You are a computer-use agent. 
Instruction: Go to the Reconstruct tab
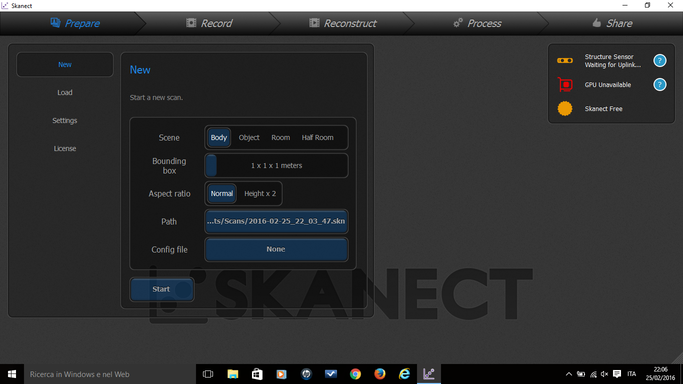[x=343, y=23]
